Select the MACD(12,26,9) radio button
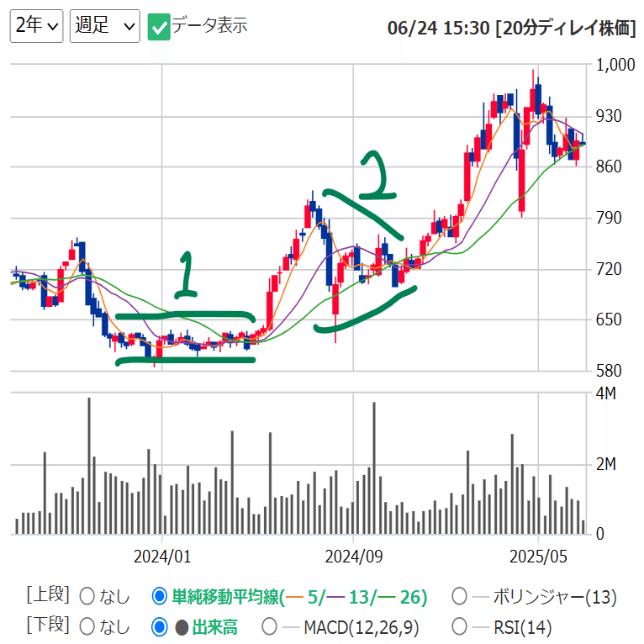 coord(269,627)
